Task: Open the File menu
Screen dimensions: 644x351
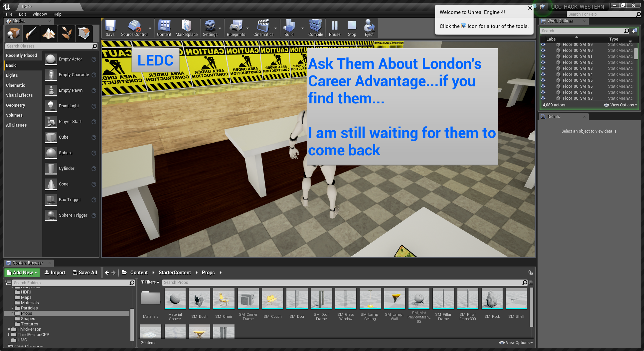Action: [9, 14]
